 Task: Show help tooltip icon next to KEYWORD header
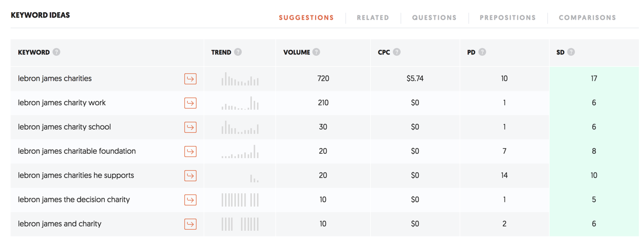pos(57,52)
